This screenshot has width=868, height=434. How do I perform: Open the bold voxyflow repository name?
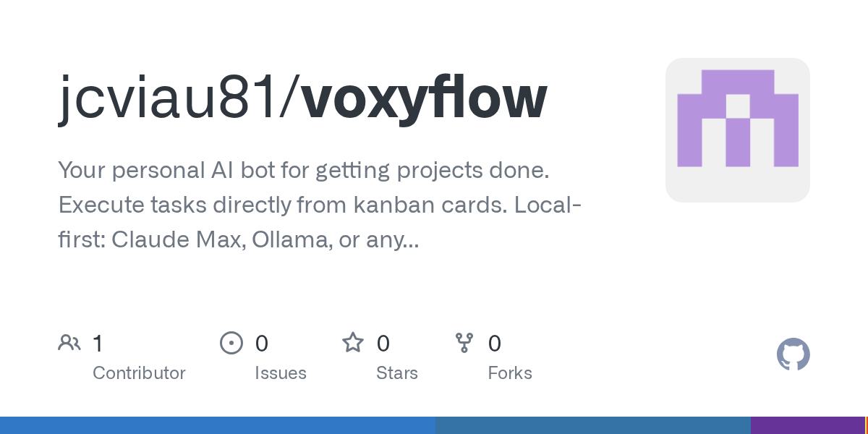[x=424, y=98]
